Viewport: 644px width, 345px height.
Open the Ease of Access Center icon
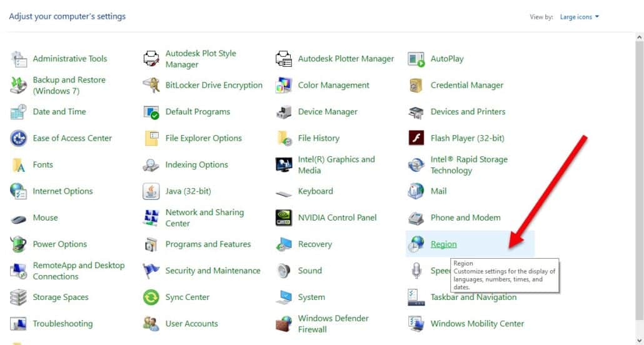[19, 138]
